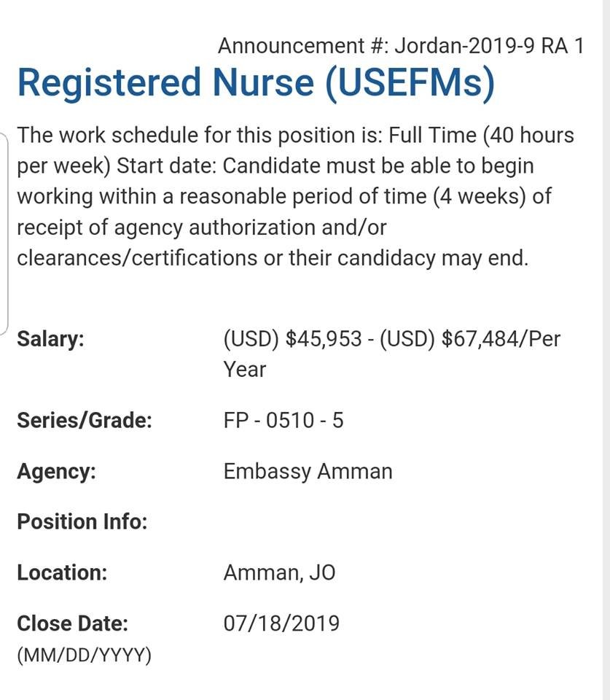
Task: Open the Embassy Amman agency entry
Action: 308,471
